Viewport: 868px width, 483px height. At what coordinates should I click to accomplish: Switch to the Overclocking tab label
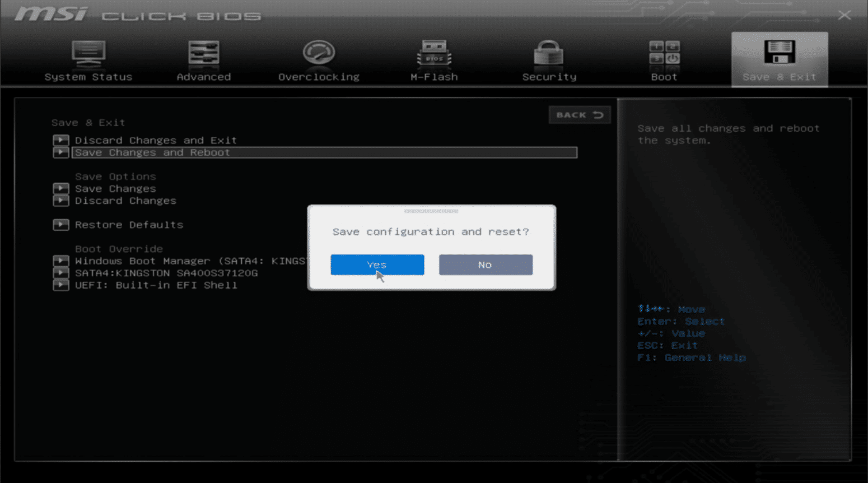coord(319,77)
